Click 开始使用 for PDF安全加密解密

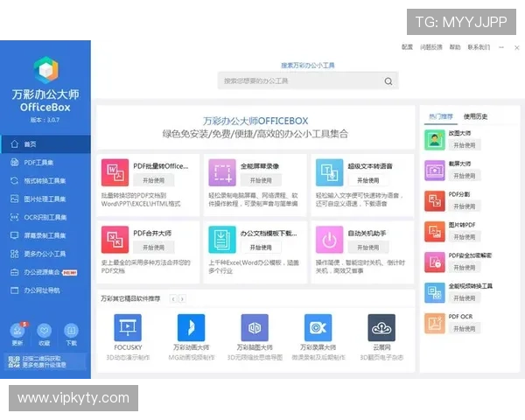[465, 268]
